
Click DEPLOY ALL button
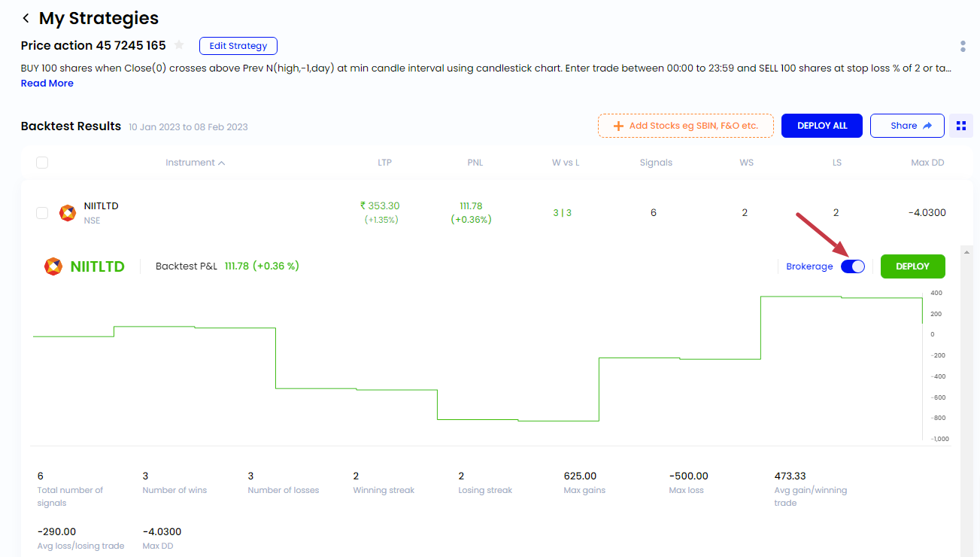pyautogui.click(x=822, y=126)
